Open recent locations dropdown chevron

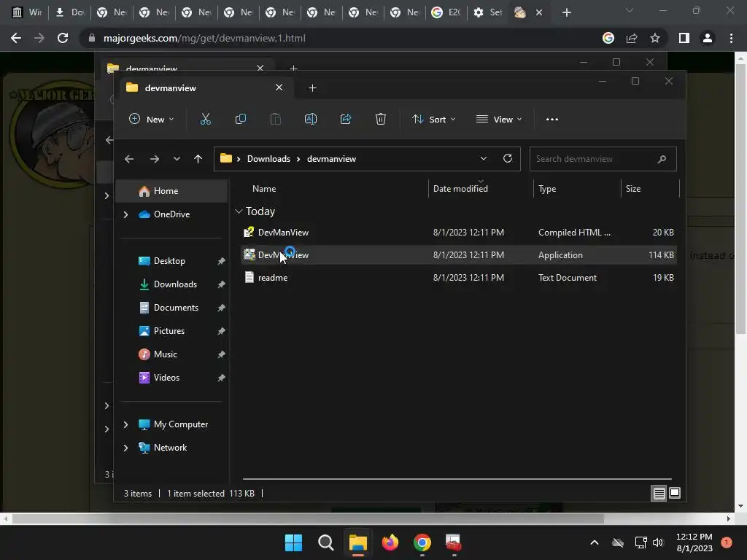(177, 159)
